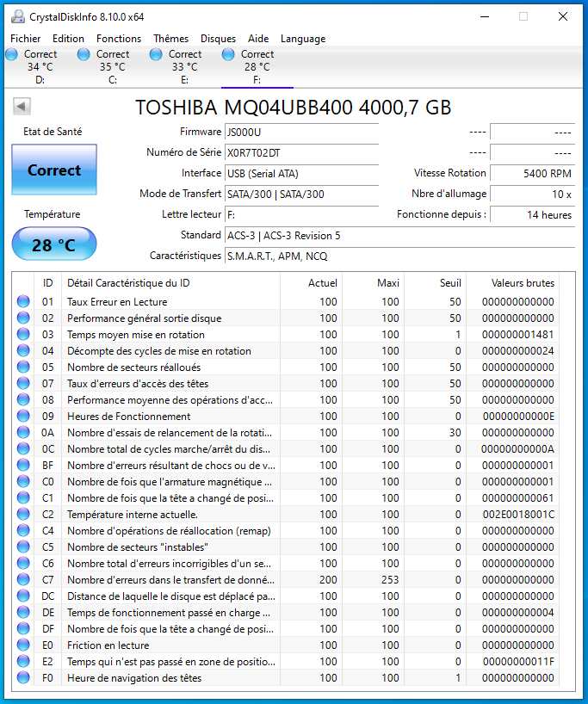588x704 pixels.
Task: Click status orb for attribute 03 row
Action: click(23, 334)
